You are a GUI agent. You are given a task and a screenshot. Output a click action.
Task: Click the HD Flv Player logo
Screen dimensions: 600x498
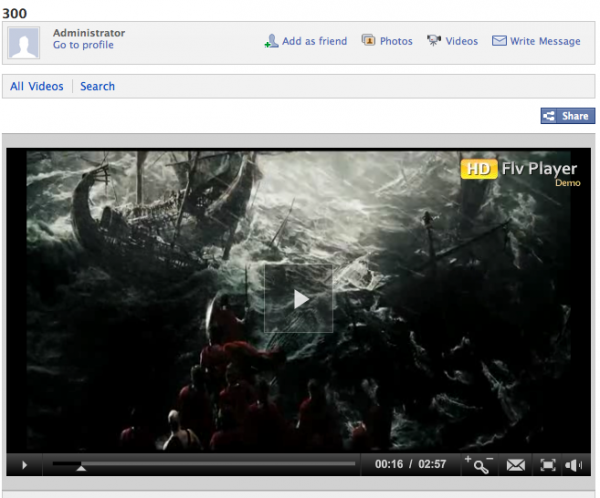tap(521, 172)
